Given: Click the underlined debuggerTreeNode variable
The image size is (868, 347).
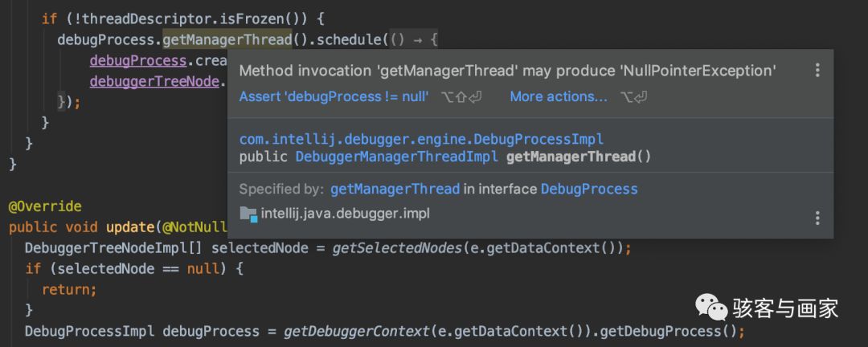Looking at the screenshot, I should [154, 81].
